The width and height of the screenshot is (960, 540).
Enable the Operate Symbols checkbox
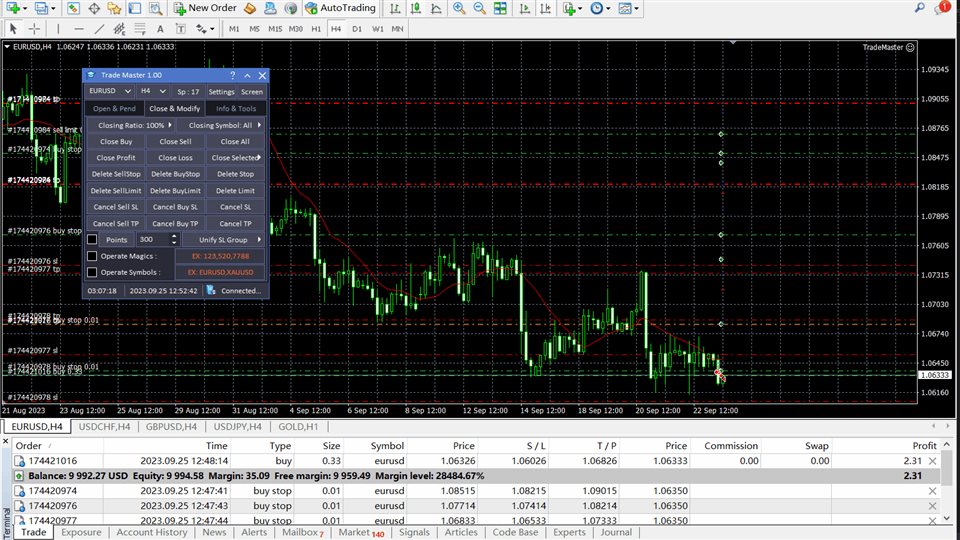point(92,272)
